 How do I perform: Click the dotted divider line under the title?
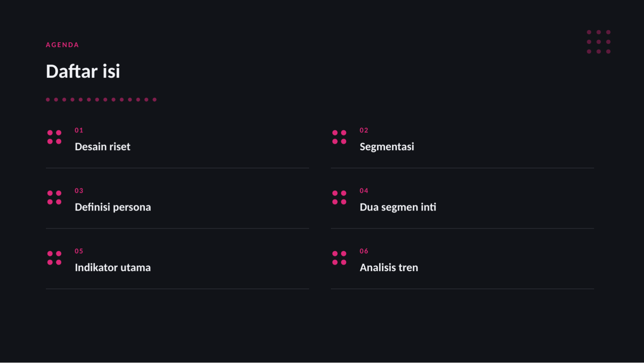[x=101, y=100]
